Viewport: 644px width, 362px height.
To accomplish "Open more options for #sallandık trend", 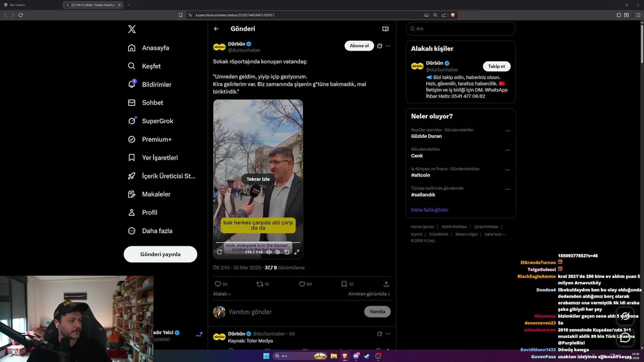I will tap(507, 190).
